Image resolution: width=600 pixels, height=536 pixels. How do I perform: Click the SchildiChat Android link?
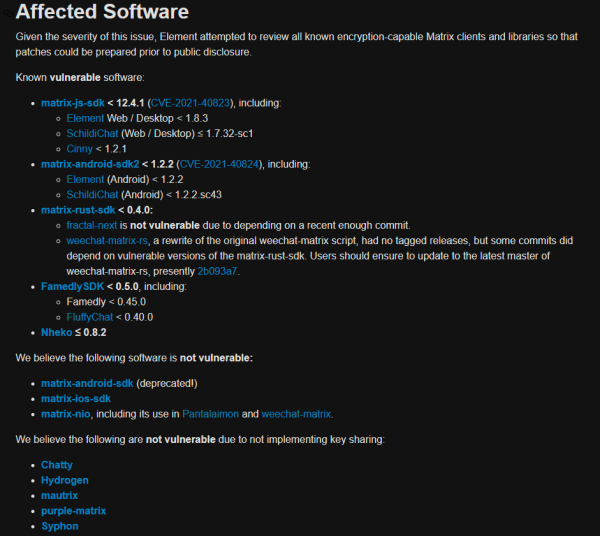click(94, 194)
